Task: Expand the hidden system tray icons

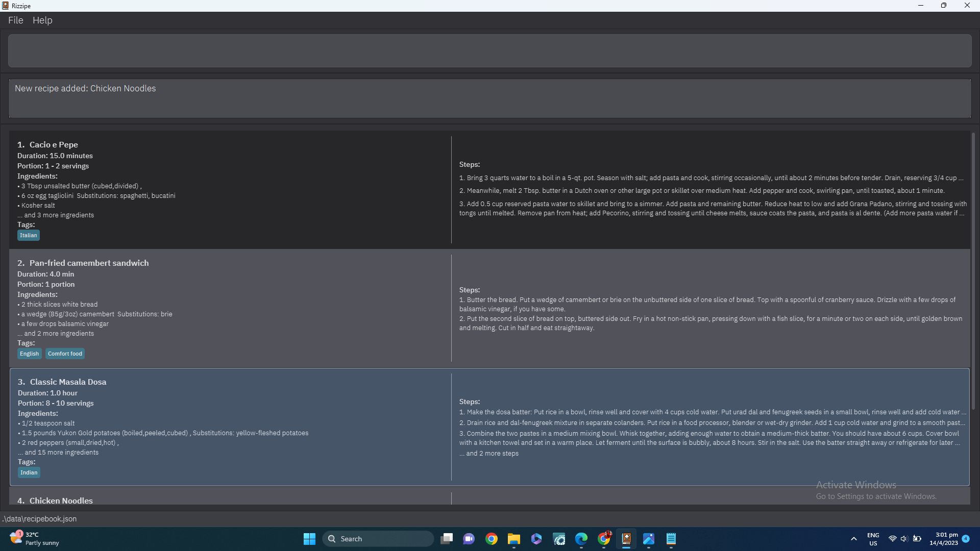Action: tap(853, 539)
